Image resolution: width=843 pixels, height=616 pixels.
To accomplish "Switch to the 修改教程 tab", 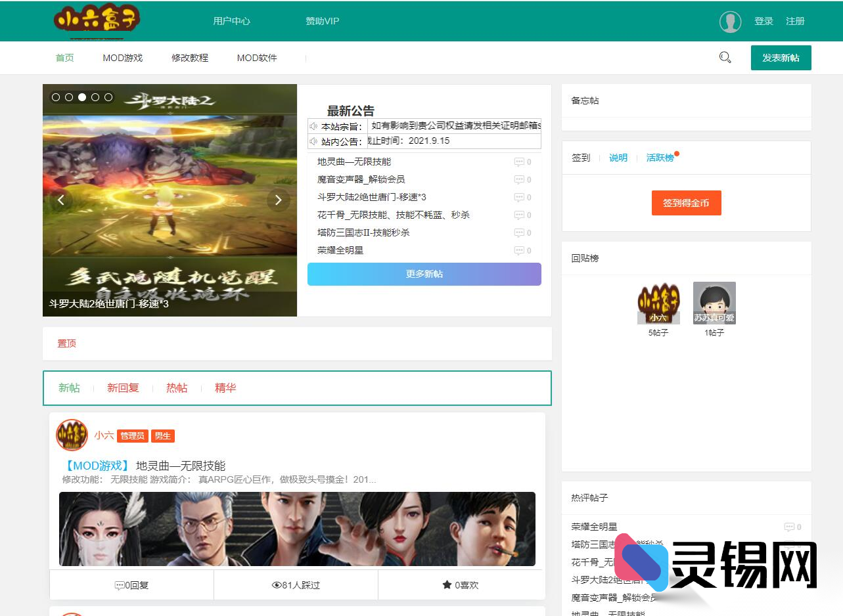I will click(190, 58).
